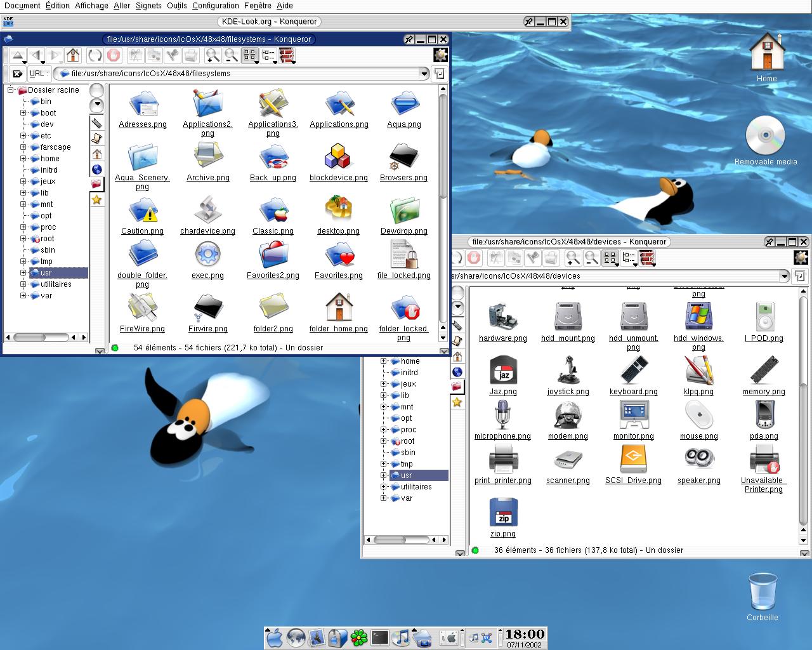
Task: Open the mailbox icon in the panel
Action: coord(337,637)
